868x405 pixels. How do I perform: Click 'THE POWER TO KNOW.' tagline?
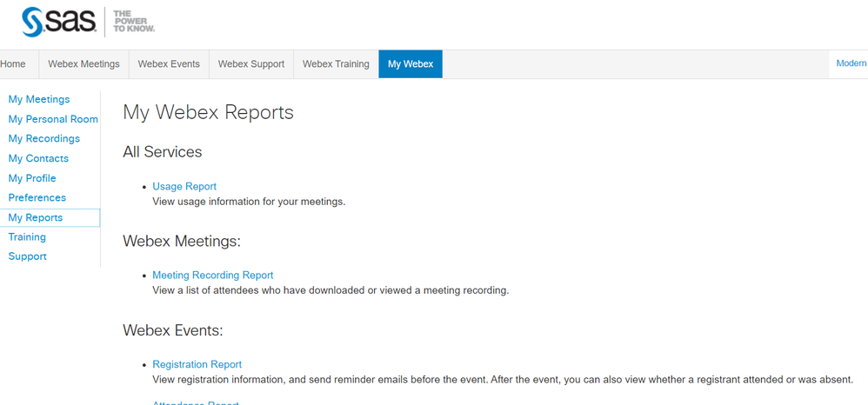pos(134,21)
